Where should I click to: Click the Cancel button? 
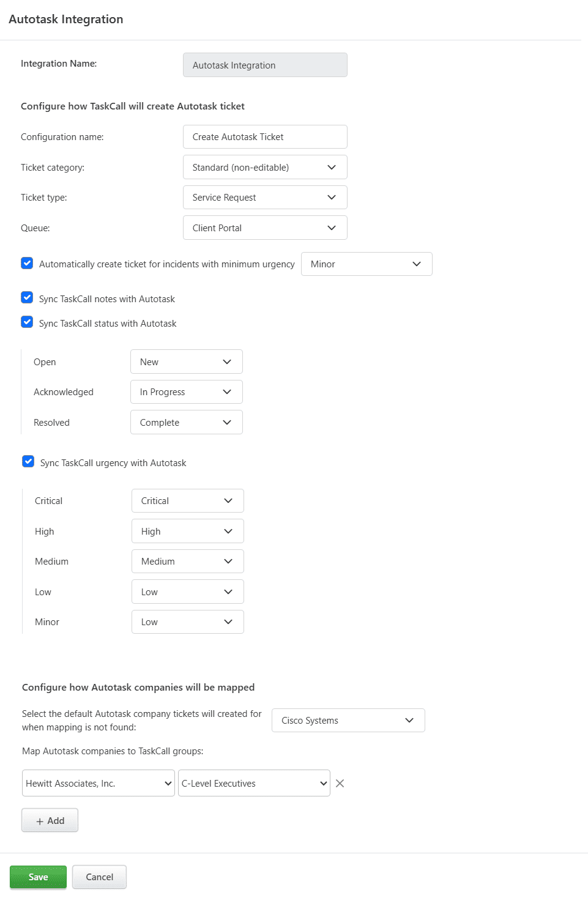click(x=99, y=877)
